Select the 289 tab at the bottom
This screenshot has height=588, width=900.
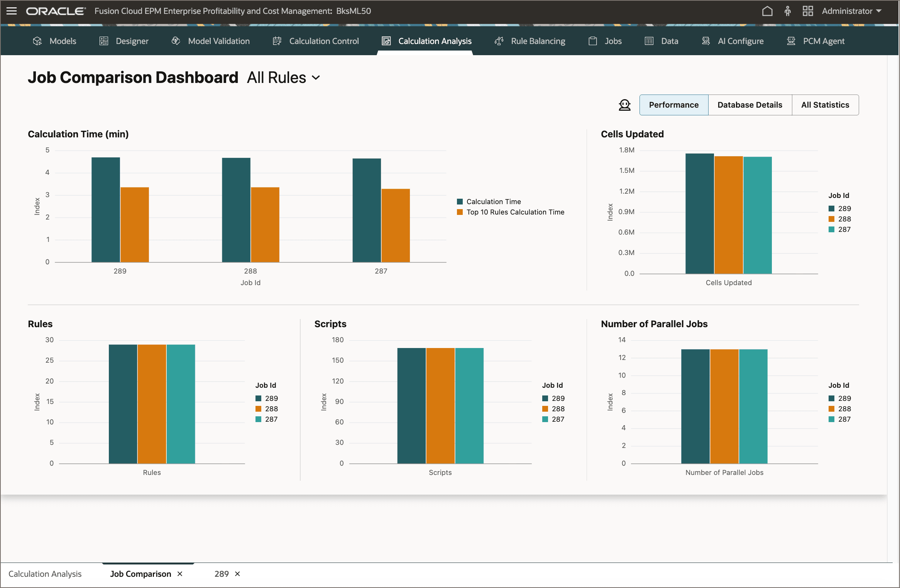click(x=221, y=574)
